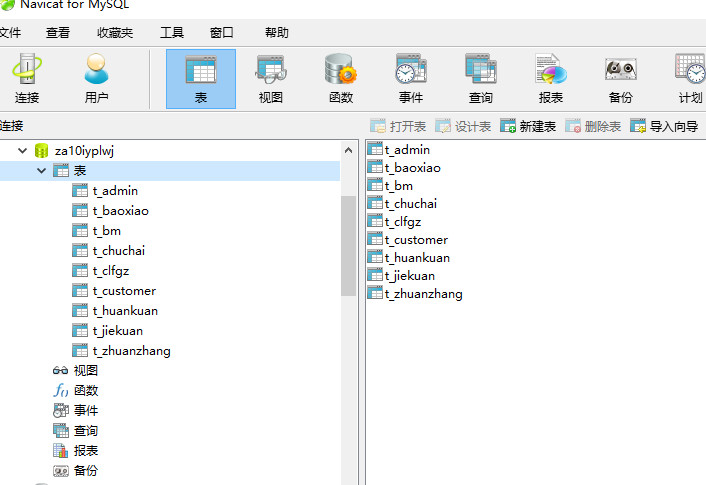
Task: Select t_clfgz in the connection tree
Action: pyautogui.click(x=111, y=271)
